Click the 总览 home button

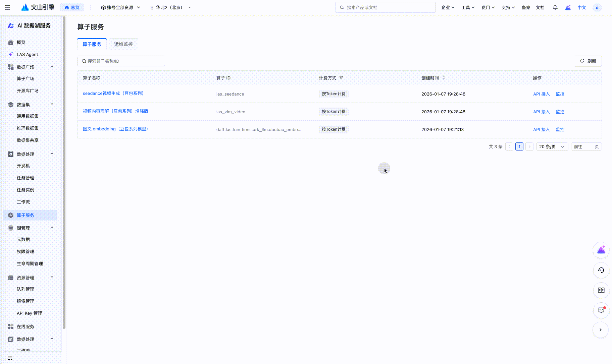(72, 7)
